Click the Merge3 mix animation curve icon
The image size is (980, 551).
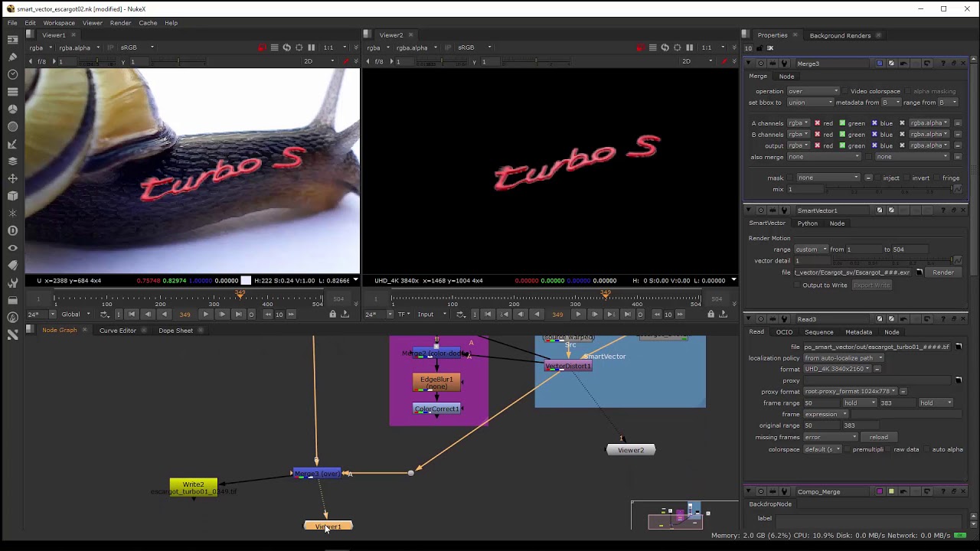tap(957, 190)
